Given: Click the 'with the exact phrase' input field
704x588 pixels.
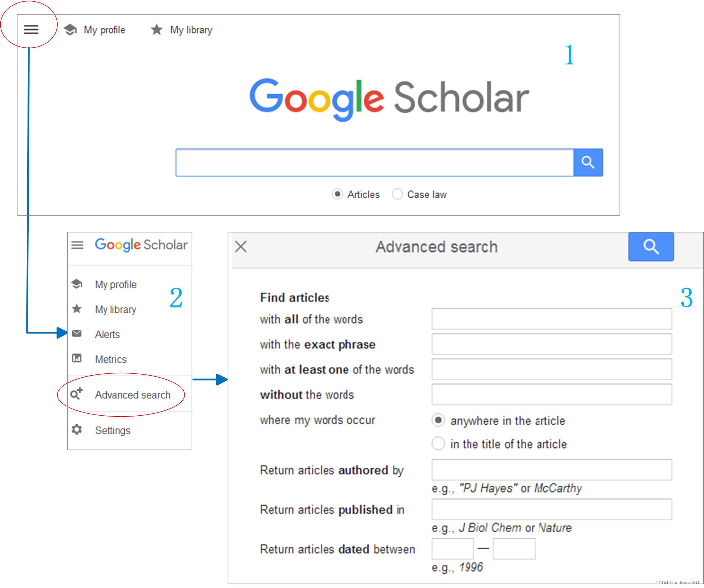Looking at the screenshot, I should (552, 344).
